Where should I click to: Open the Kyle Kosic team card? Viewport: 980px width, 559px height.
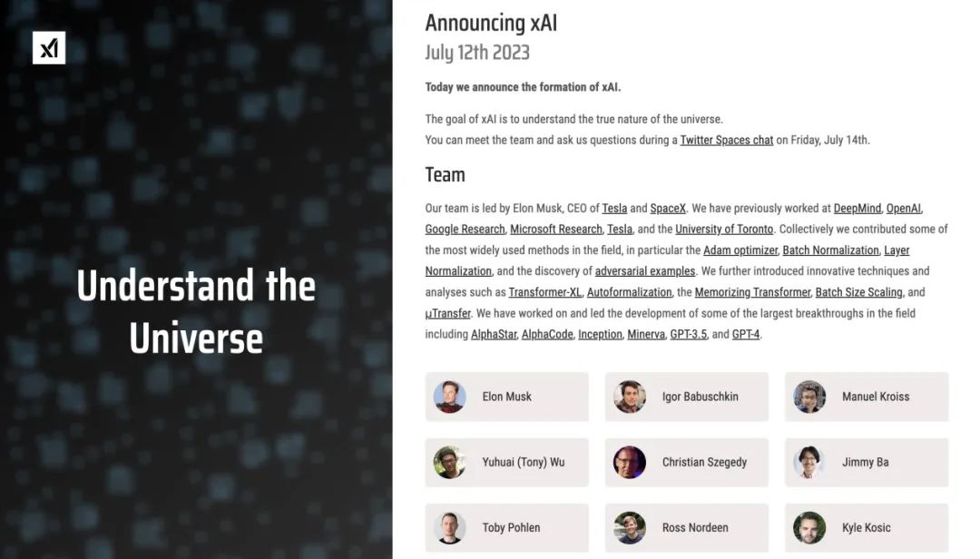click(x=867, y=528)
